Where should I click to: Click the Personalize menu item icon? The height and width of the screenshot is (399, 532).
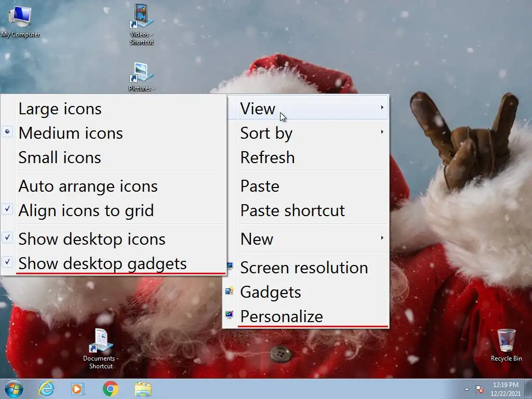tap(229, 315)
